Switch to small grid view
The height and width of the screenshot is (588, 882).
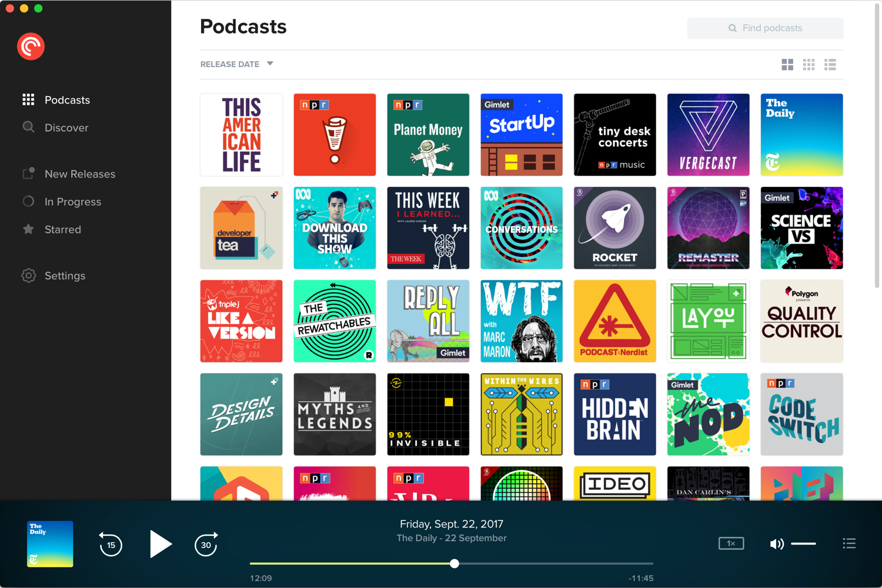(x=808, y=65)
